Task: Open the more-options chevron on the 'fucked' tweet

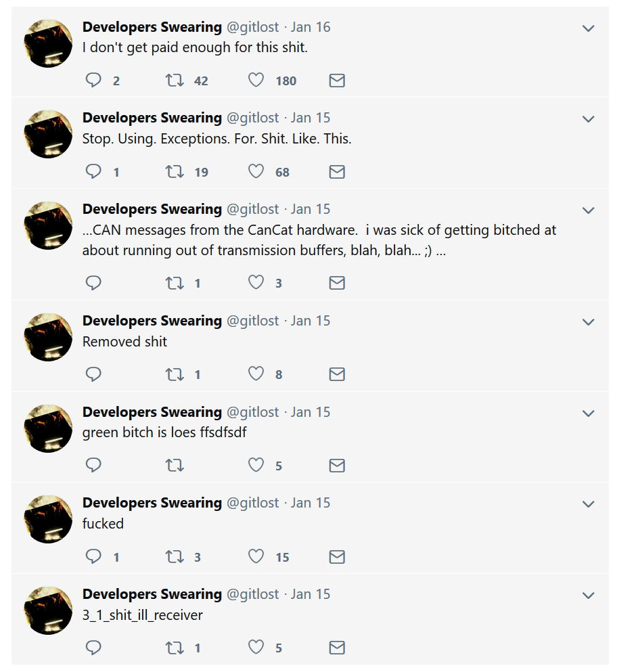Action: [x=589, y=504]
